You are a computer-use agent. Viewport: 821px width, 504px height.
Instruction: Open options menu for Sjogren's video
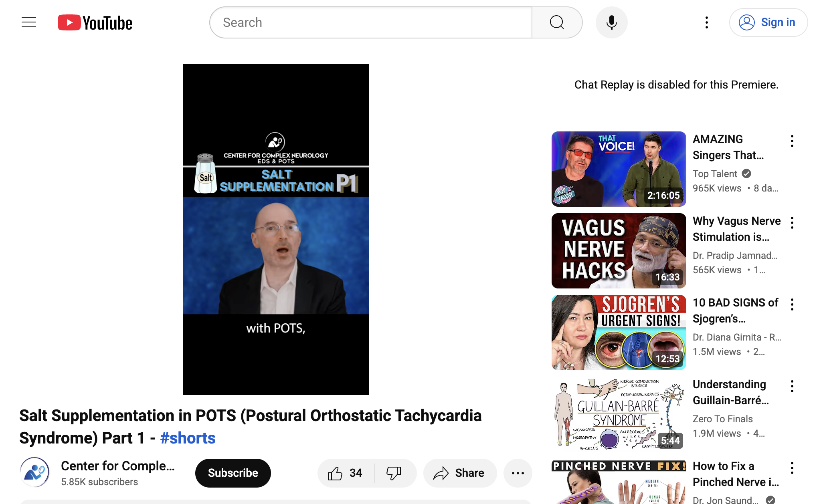792,304
